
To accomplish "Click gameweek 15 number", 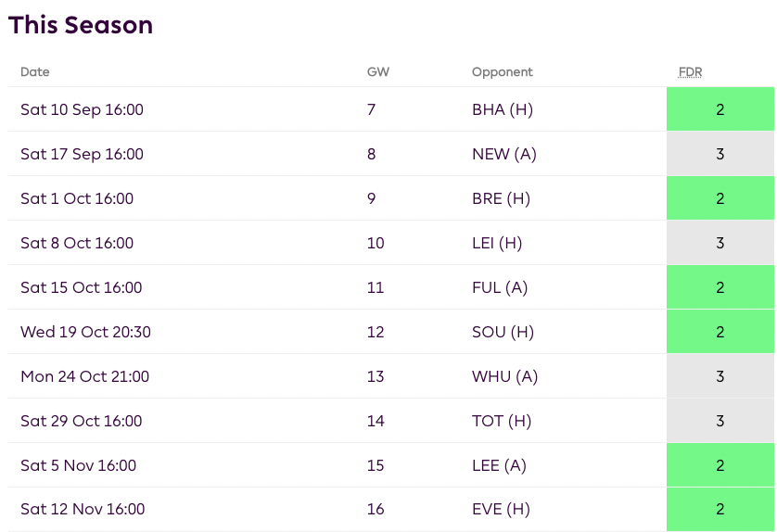I will 375,465.
